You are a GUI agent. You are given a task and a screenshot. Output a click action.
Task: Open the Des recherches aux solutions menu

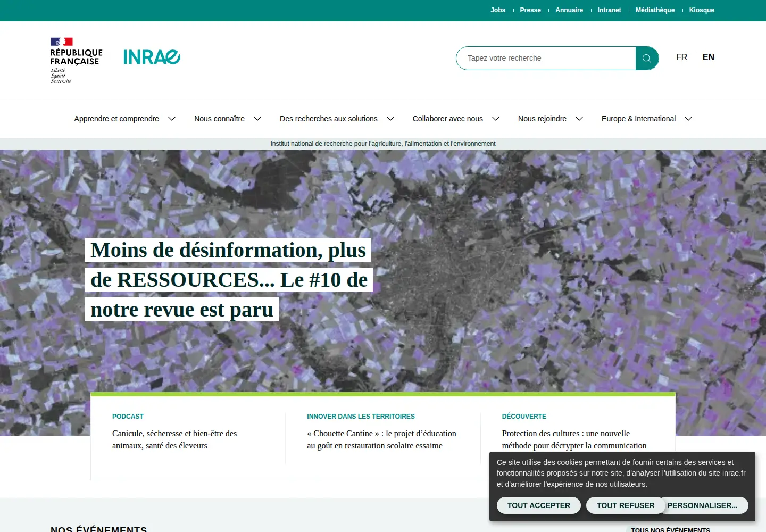tap(329, 119)
